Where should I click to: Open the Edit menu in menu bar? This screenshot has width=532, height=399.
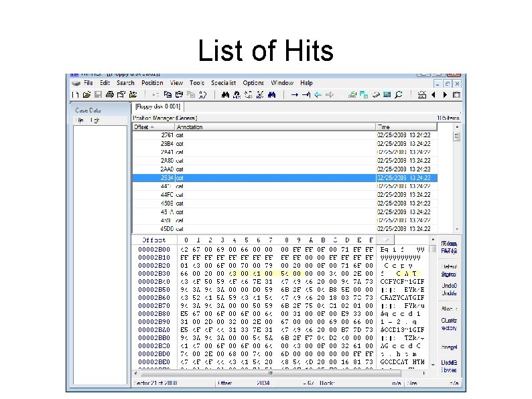105,83
